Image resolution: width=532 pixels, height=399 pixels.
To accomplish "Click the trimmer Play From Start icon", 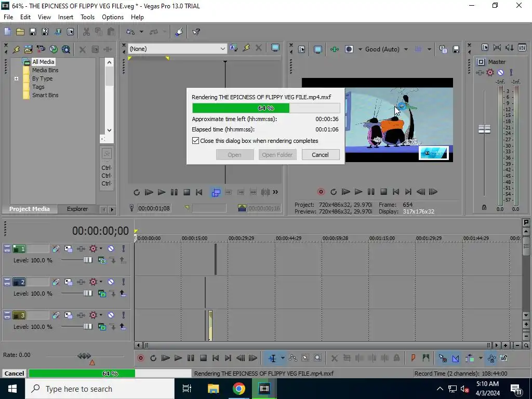I will [149, 192].
